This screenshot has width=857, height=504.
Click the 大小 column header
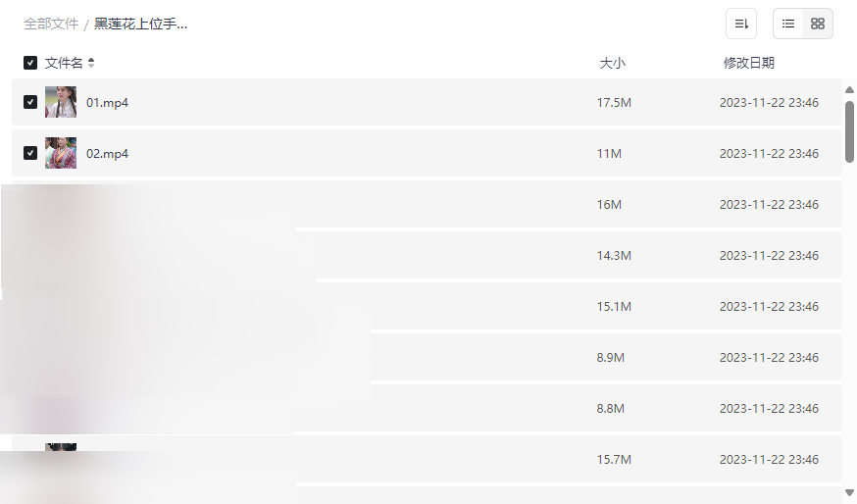(x=612, y=63)
